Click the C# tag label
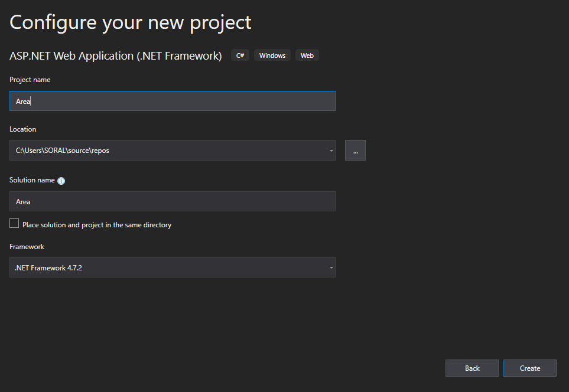This screenshot has height=392, width=569. [240, 55]
